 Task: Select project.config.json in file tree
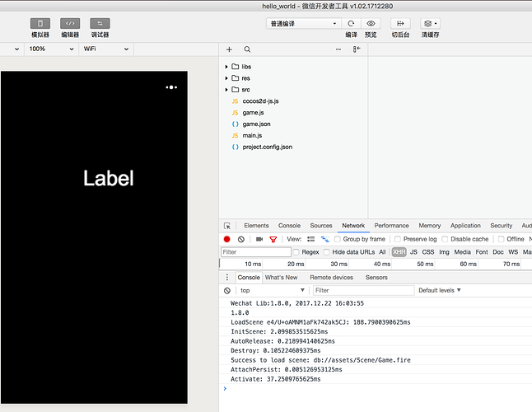(x=268, y=147)
